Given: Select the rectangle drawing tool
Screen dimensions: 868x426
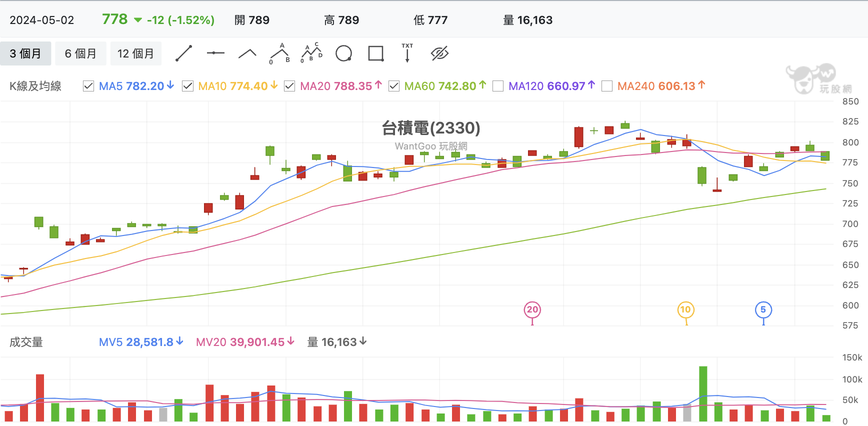Looking at the screenshot, I should point(375,53).
